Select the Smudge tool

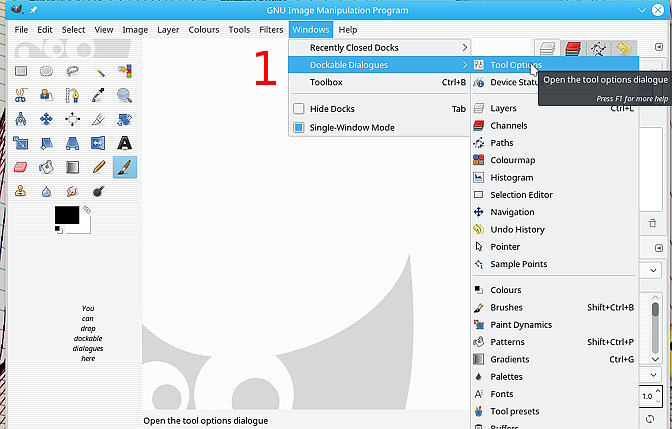tap(72, 191)
